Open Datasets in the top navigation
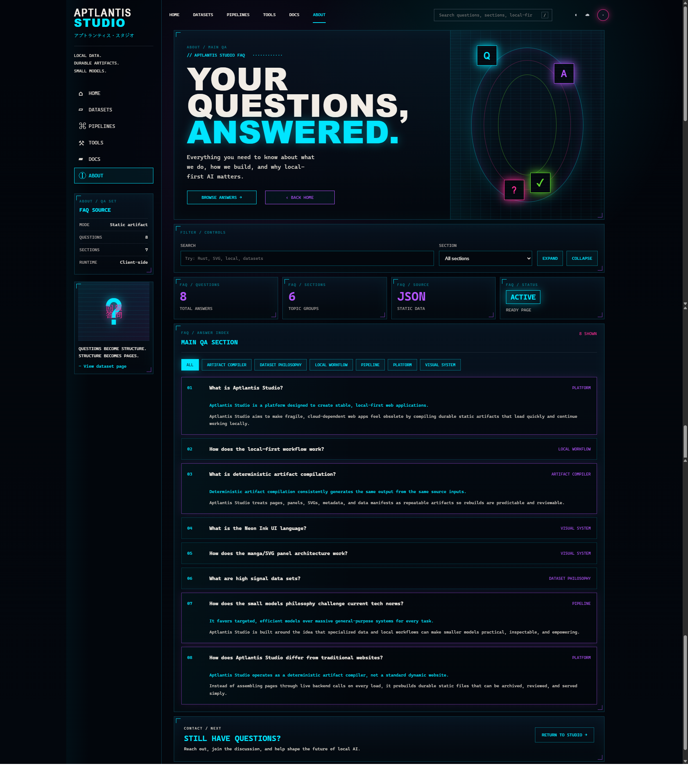The image size is (688, 784). (203, 15)
